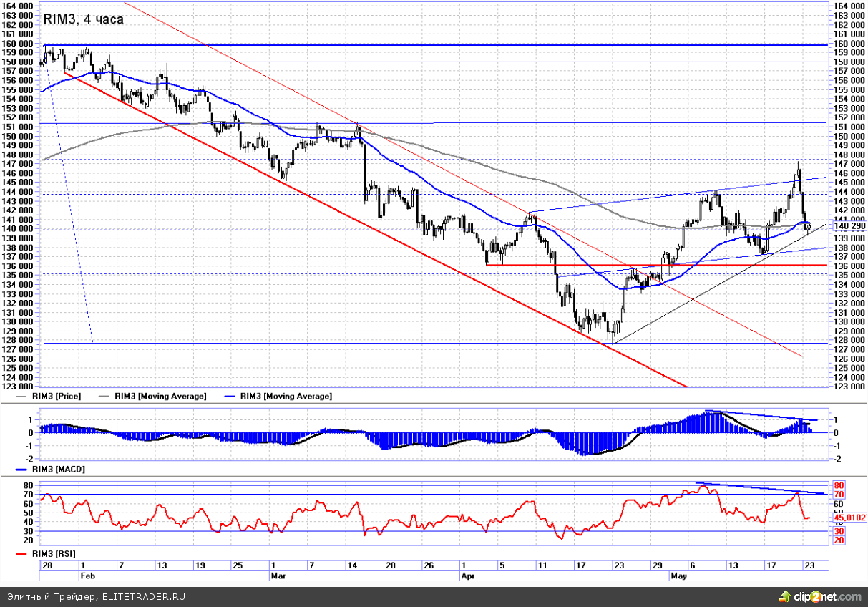Click the gray Moving Average legend marker
The image size is (868, 607).
[104, 396]
